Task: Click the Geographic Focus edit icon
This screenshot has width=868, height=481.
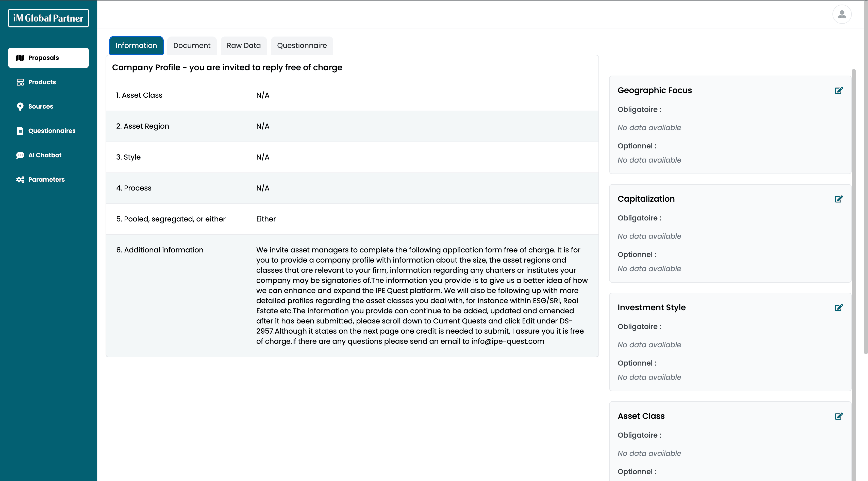Action: click(839, 90)
